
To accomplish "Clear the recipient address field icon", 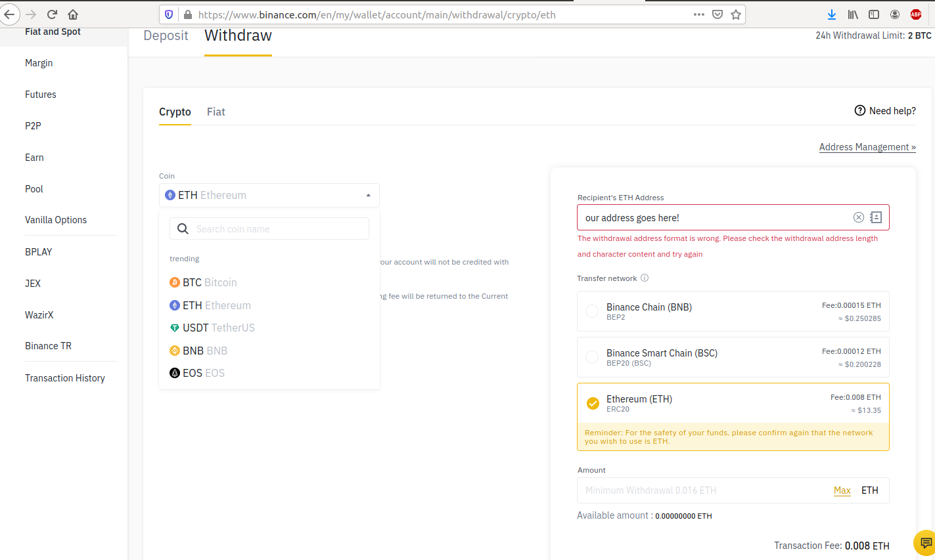I will [858, 217].
